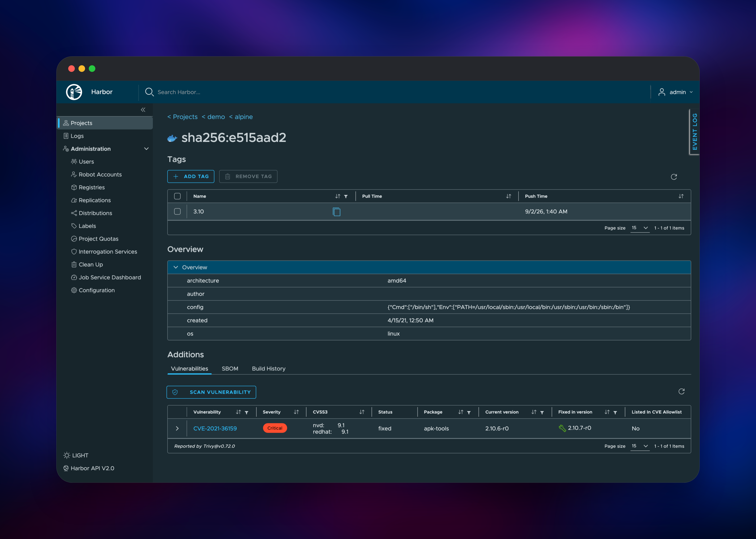This screenshot has height=539, width=756.
Task: Expand the CVE-2021-36159 row details
Action: click(x=177, y=428)
